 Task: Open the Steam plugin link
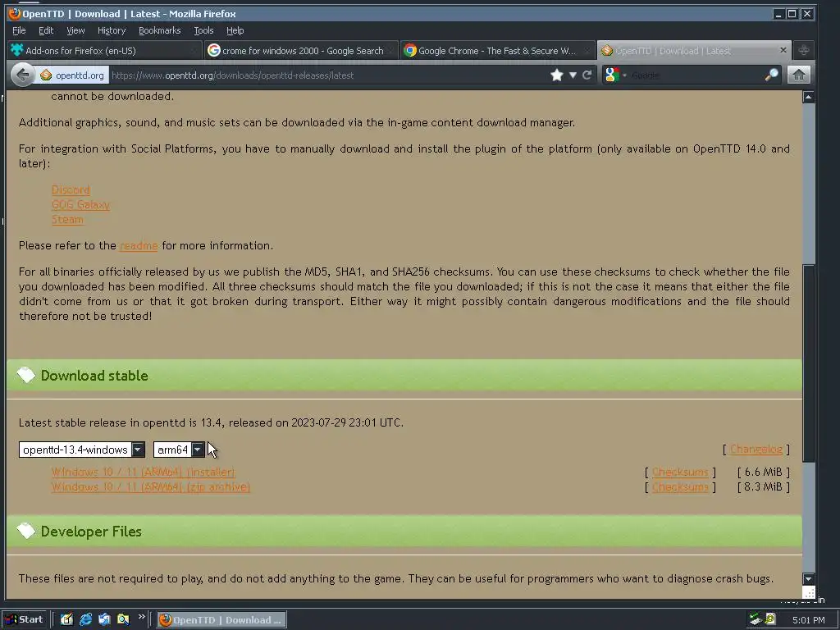coord(67,220)
